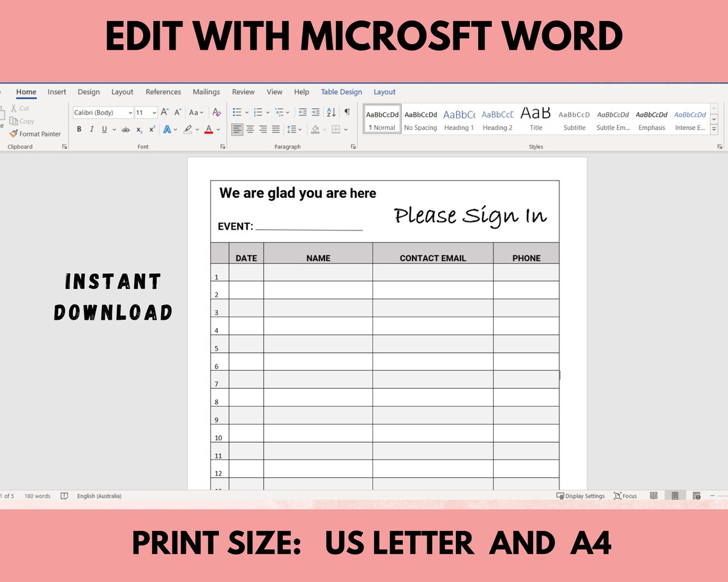Toggle bold formatting
This screenshot has width=728, height=582.
(79, 129)
